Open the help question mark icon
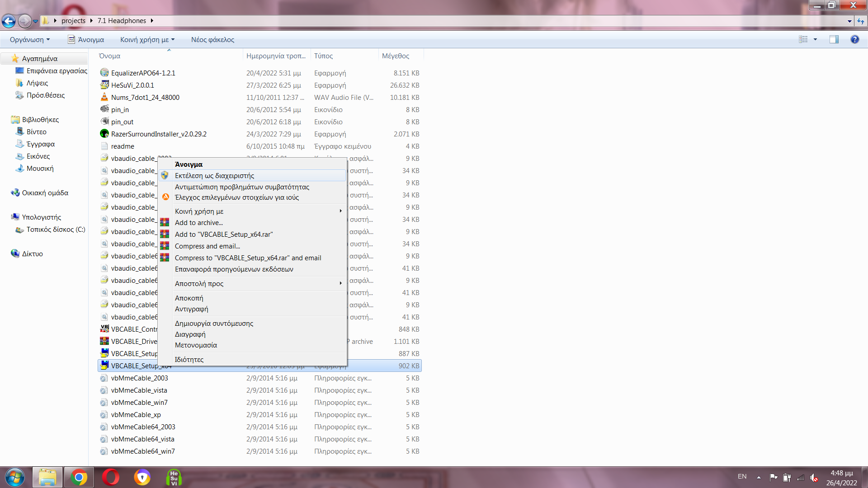The height and width of the screenshot is (488, 868). 854,39
